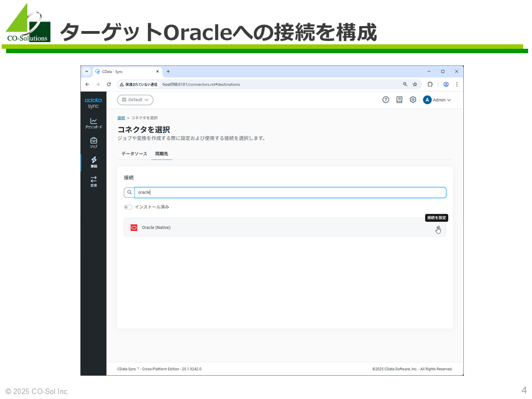Viewport: 532px width, 399px height.
Task: Open the ジョブ section in the sidebar
Action: click(94, 142)
